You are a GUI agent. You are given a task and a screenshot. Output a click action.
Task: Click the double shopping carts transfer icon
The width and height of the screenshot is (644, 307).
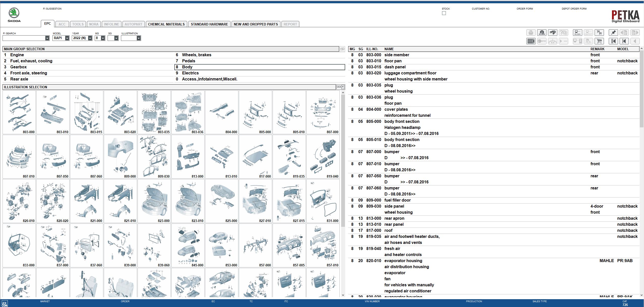tap(599, 33)
